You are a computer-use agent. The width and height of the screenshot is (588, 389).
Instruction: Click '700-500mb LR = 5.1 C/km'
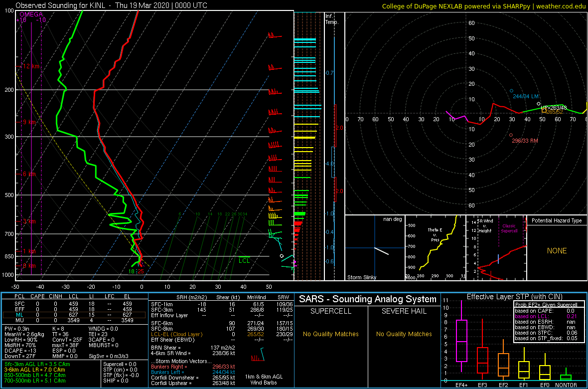(34, 381)
